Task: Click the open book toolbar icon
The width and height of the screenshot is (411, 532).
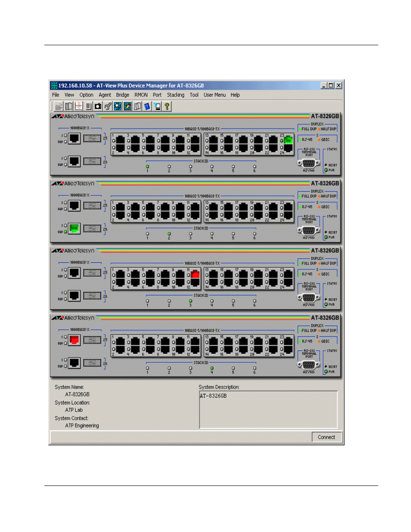Action: click(69, 106)
